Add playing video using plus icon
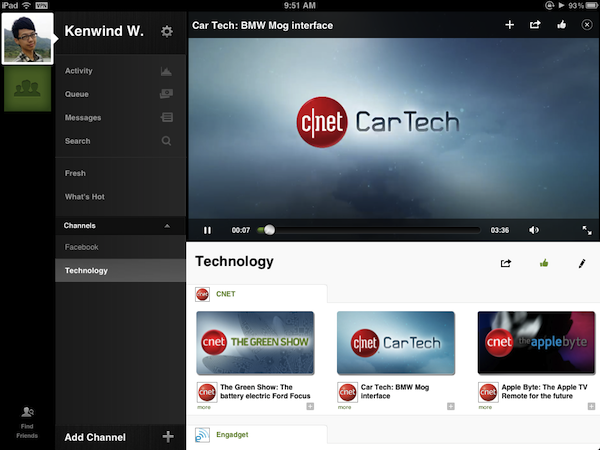The image size is (600, 450). [x=509, y=25]
